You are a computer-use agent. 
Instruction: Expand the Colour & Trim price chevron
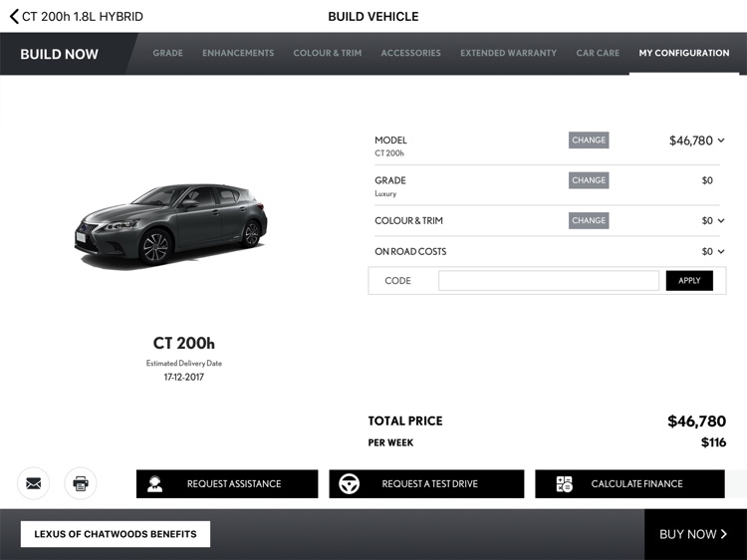coord(721,220)
